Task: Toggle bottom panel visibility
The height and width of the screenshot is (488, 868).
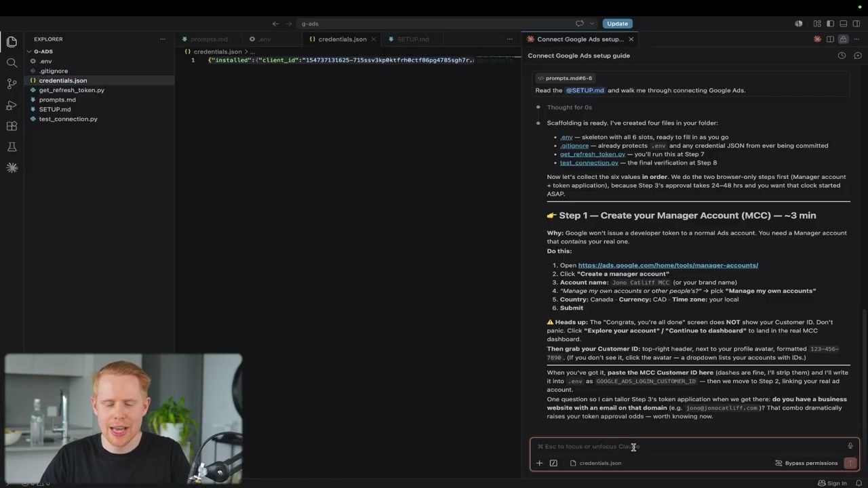Action: tap(844, 24)
